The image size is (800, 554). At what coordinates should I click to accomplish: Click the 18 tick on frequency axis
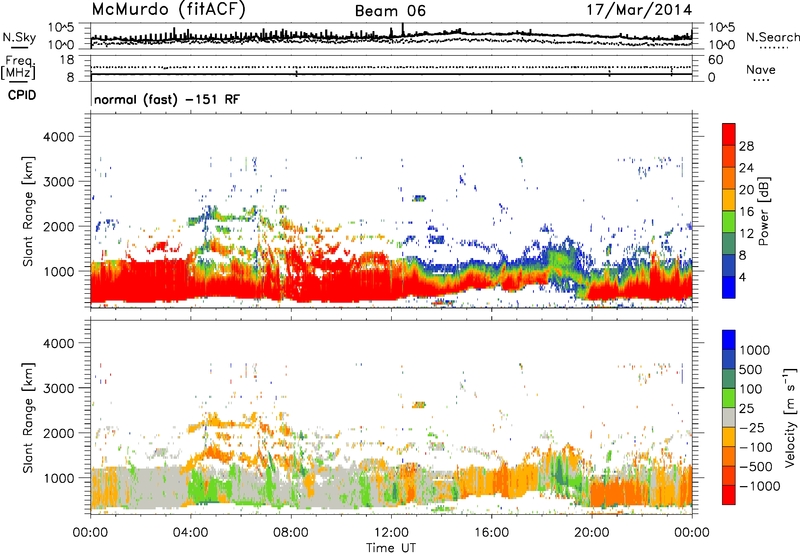pos(67,60)
